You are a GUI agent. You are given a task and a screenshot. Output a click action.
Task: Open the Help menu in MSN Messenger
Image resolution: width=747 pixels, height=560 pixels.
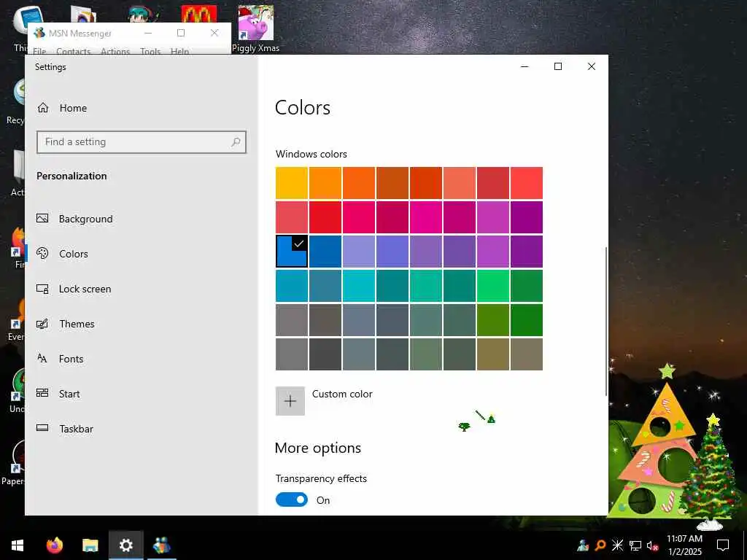(179, 51)
